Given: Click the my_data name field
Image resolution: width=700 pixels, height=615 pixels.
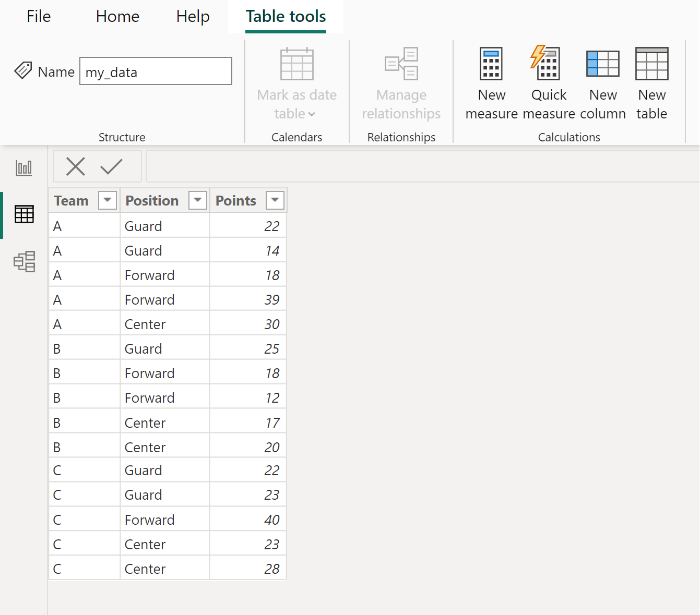Looking at the screenshot, I should [155, 71].
